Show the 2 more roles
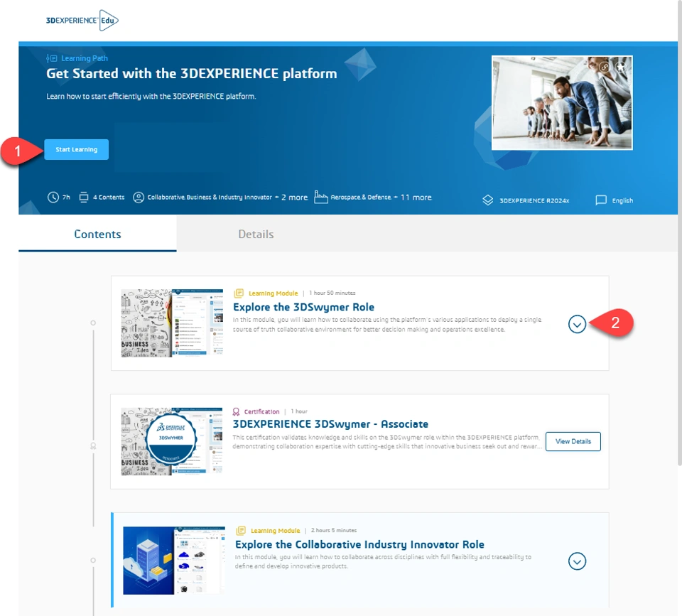Viewport: 682px width, 616px height. (291, 197)
